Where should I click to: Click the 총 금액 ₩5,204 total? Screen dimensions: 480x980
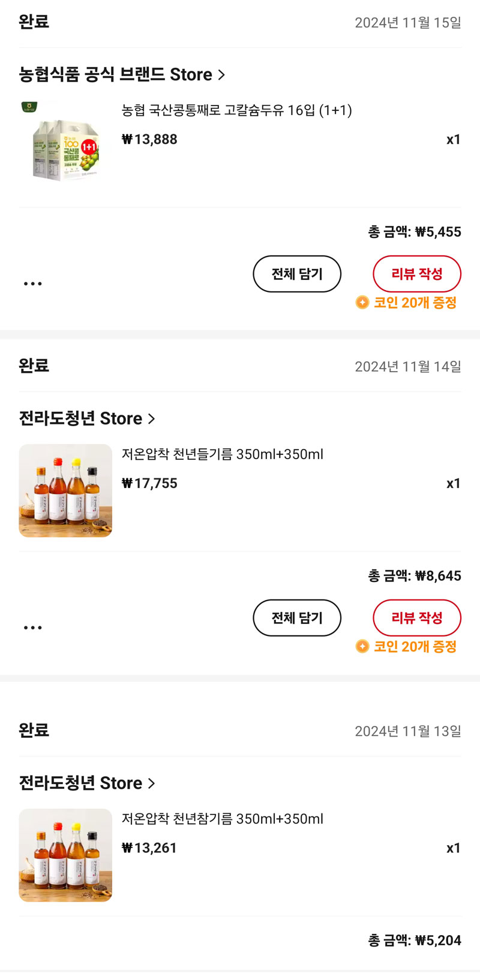(x=414, y=940)
